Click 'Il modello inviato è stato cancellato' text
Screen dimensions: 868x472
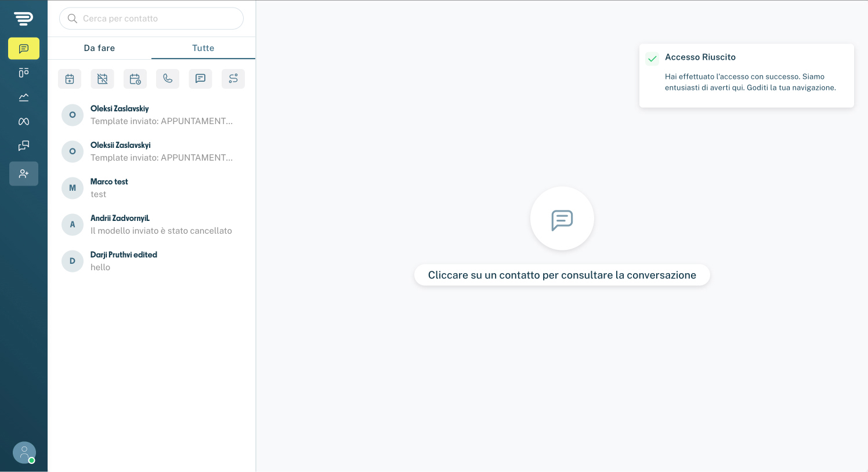tap(161, 231)
